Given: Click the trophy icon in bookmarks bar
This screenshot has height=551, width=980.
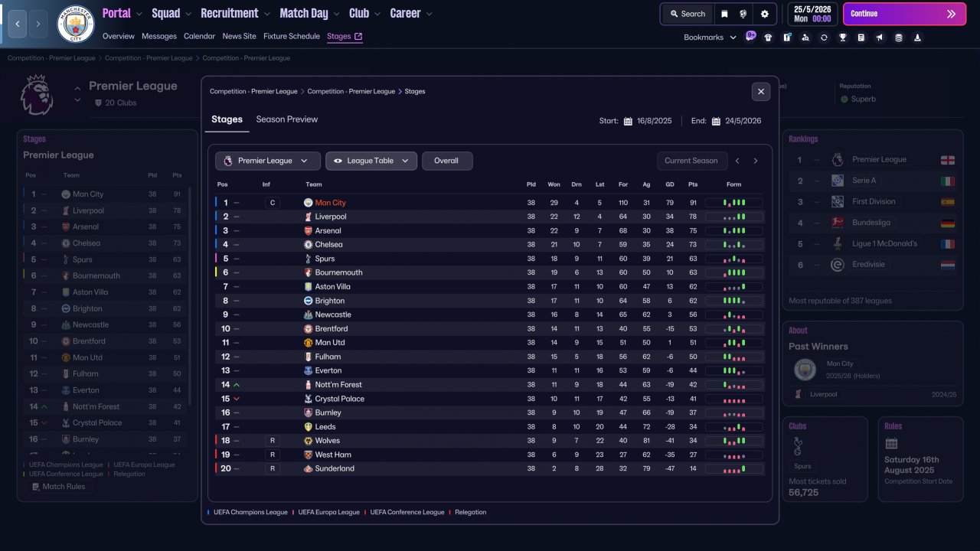Looking at the screenshot, I should click(843, 37).
